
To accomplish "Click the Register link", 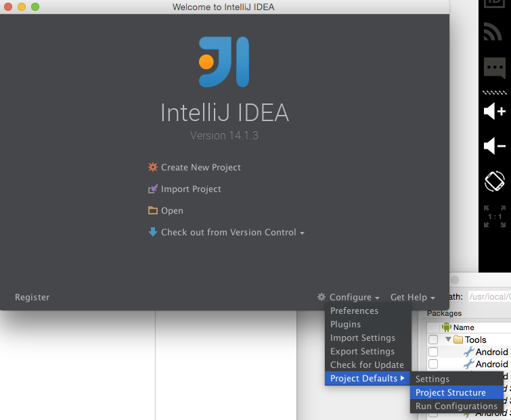I will point(32,297).
